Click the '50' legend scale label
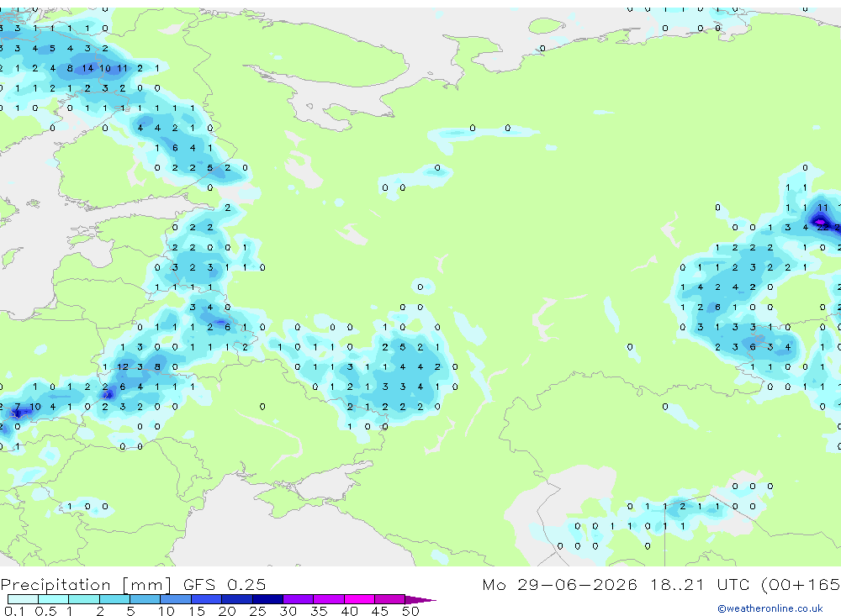This screenshot has height=616, width=841. pos(410,611)
